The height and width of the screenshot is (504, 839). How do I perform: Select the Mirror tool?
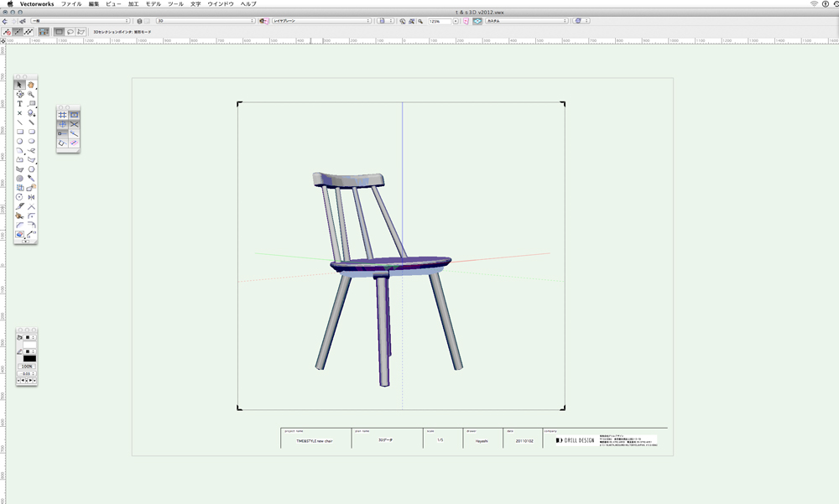(31, 197)
